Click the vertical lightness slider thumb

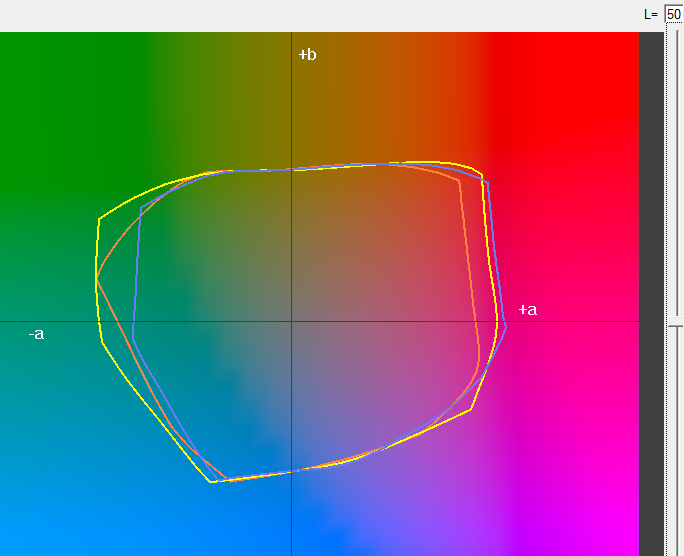[x=676, y=323]
